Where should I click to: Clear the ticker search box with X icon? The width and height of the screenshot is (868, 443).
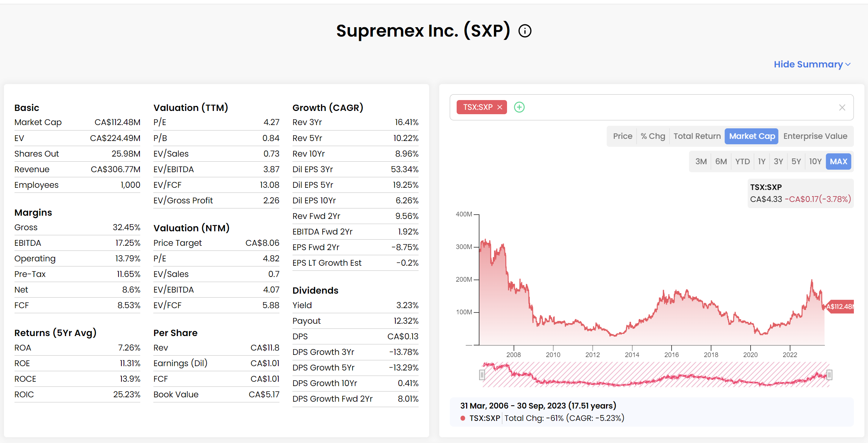(842, 108)
